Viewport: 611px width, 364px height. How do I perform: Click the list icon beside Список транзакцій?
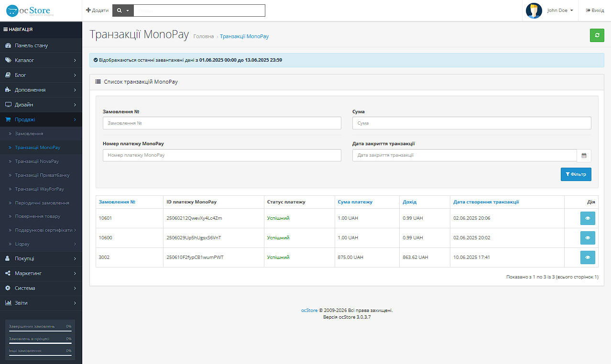[x=98, y=82]
